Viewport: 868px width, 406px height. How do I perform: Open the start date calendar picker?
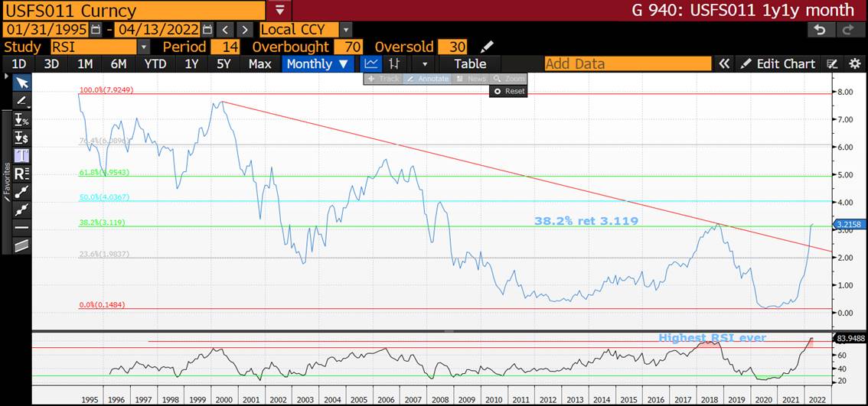point(96,30)
